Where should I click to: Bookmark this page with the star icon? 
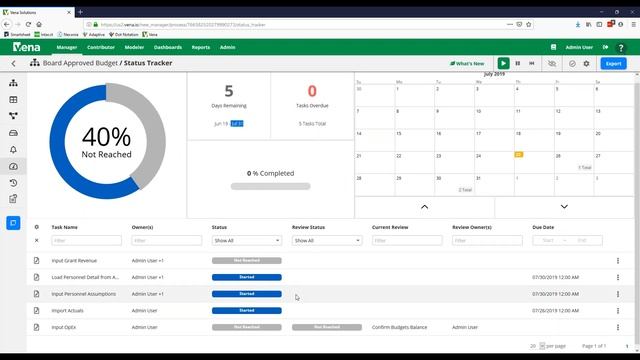(x=529, y=24)
